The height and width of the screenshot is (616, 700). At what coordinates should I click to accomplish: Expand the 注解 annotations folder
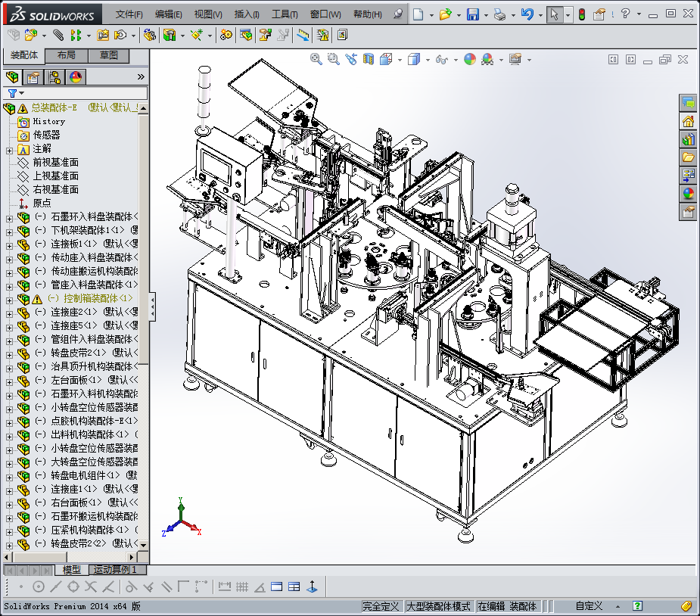(x=9, y=151)
